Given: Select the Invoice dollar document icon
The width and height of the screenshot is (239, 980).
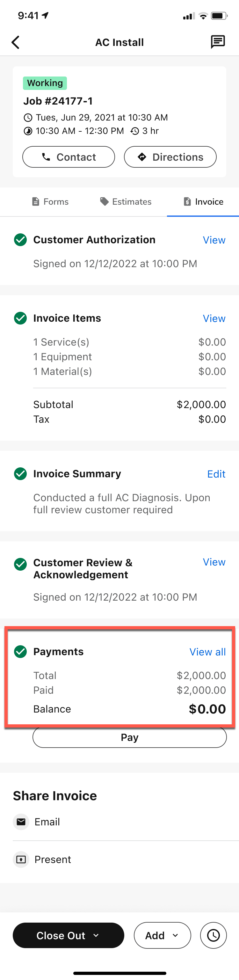Looking at the screenshot, I should [187, 201].
